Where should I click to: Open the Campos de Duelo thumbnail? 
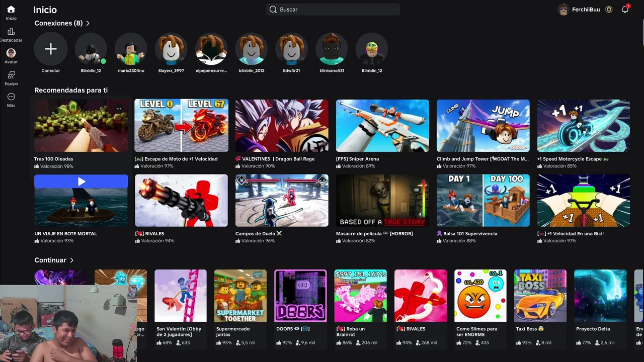point(282,201)
